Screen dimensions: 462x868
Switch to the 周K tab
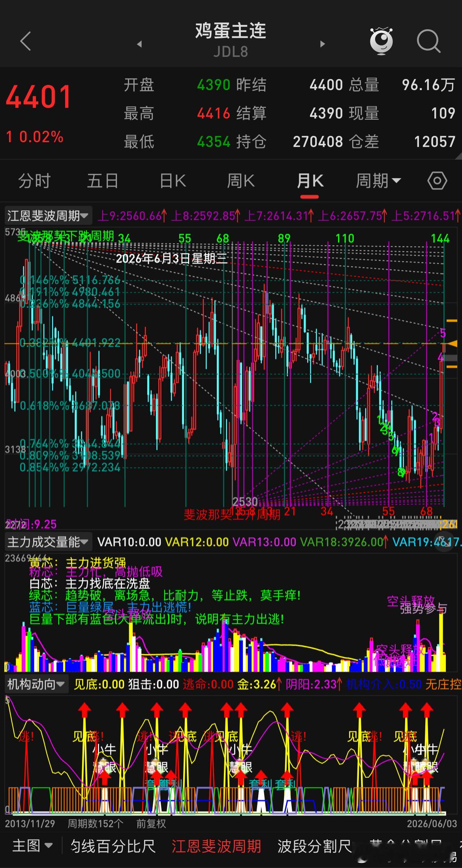pos(241,181)
